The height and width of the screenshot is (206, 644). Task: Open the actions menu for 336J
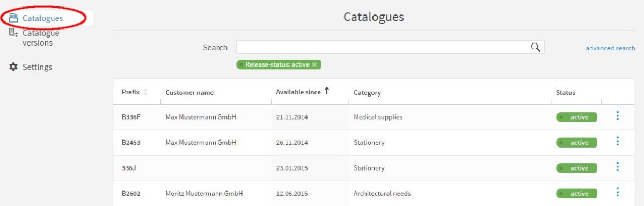pos(618,167)
